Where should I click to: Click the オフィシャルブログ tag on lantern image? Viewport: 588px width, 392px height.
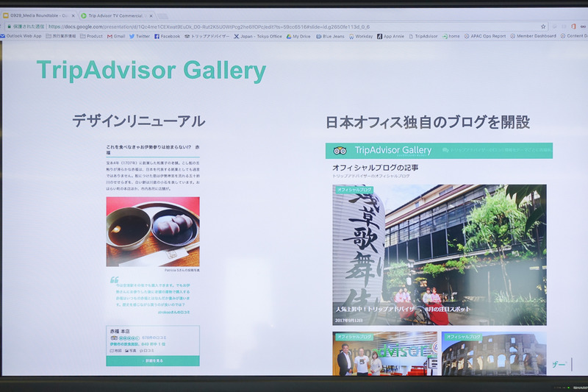pyautogui.click(x=354, y=190)
